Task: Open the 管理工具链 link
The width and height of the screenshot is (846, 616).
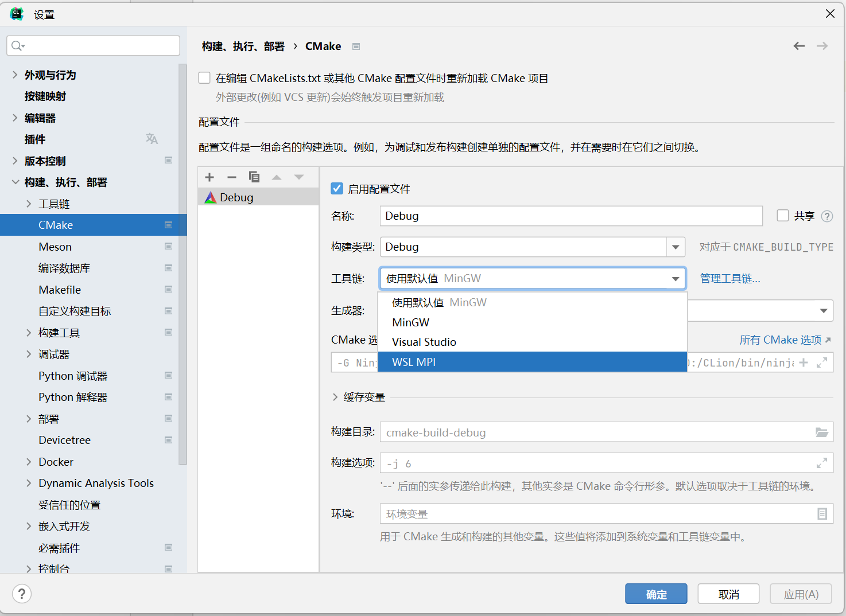Action: coord(729,278)
